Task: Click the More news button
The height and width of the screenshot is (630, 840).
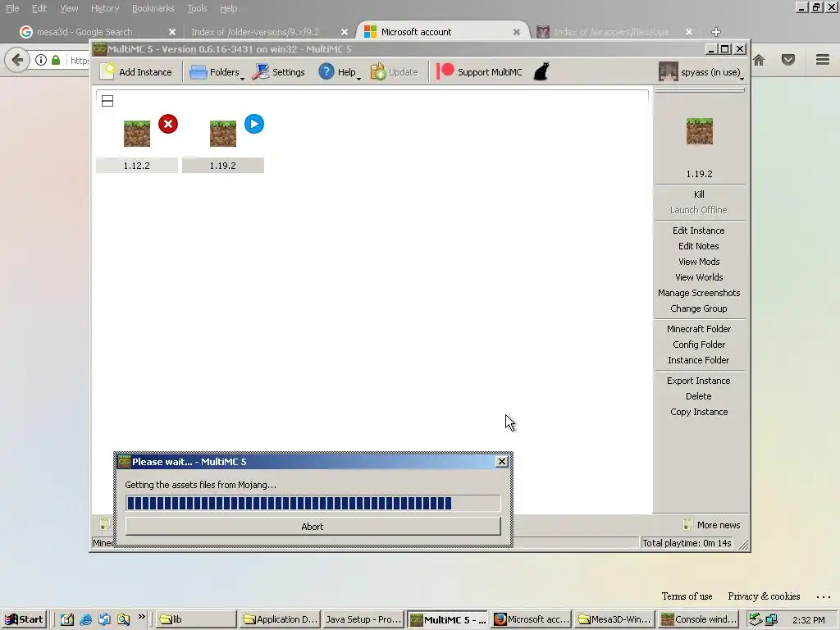Action: 711,525
